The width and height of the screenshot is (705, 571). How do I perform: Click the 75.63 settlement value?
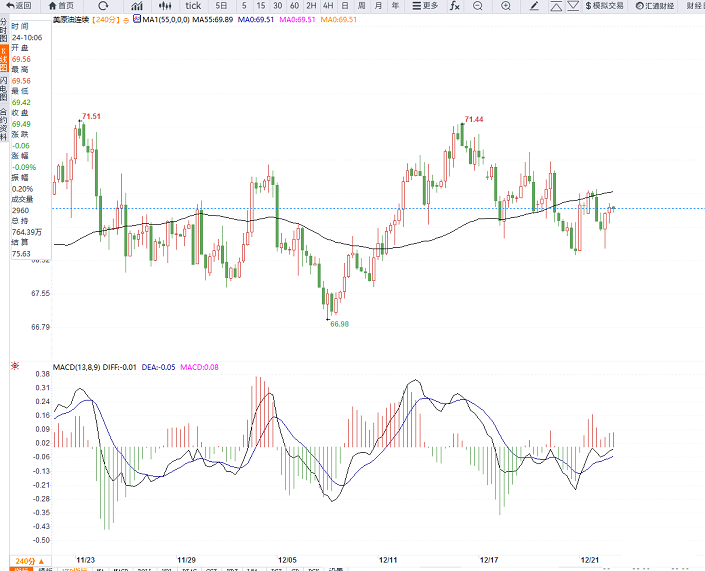click(x=21, y=254)
